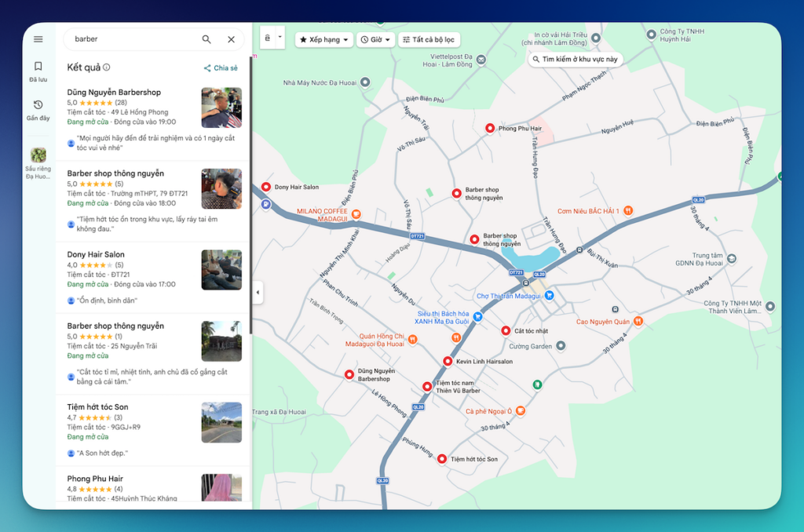Collapse the side results panel
The height and width of the screenshot is (532, 804).
258,293
